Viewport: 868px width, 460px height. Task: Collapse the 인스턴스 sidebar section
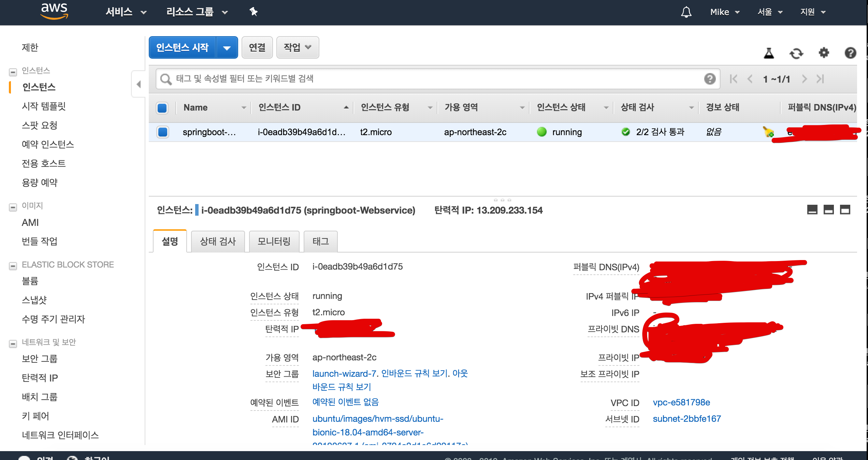13,72
